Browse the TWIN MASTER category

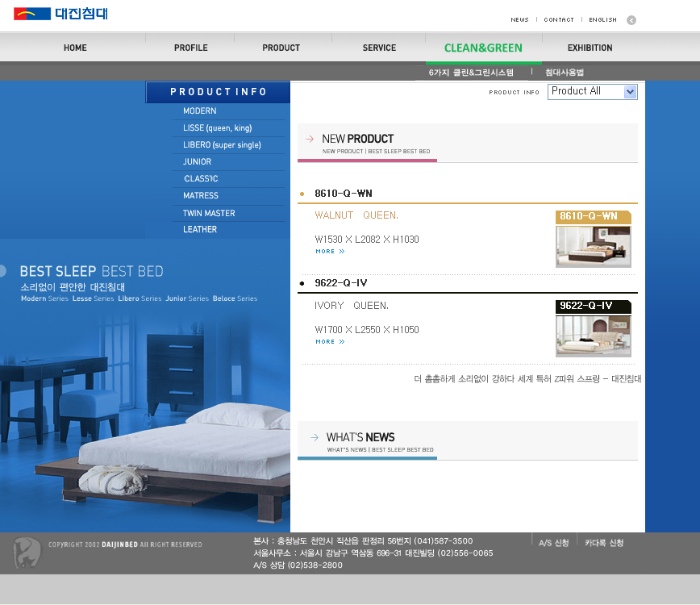tap(209, 214)
